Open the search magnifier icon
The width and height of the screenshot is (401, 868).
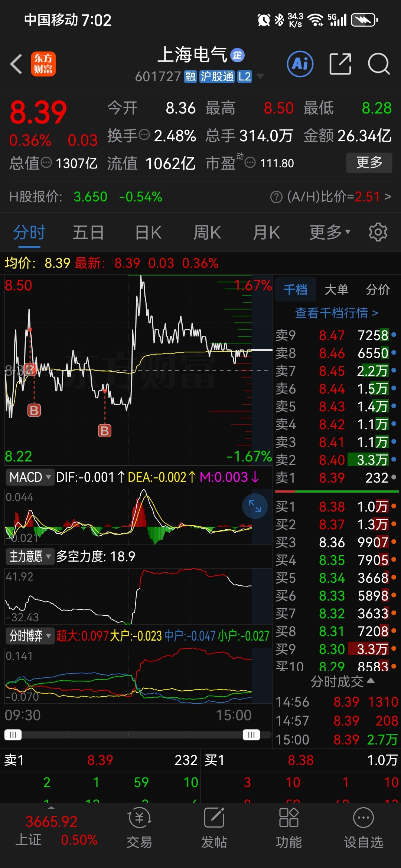(x=378, y=64)
